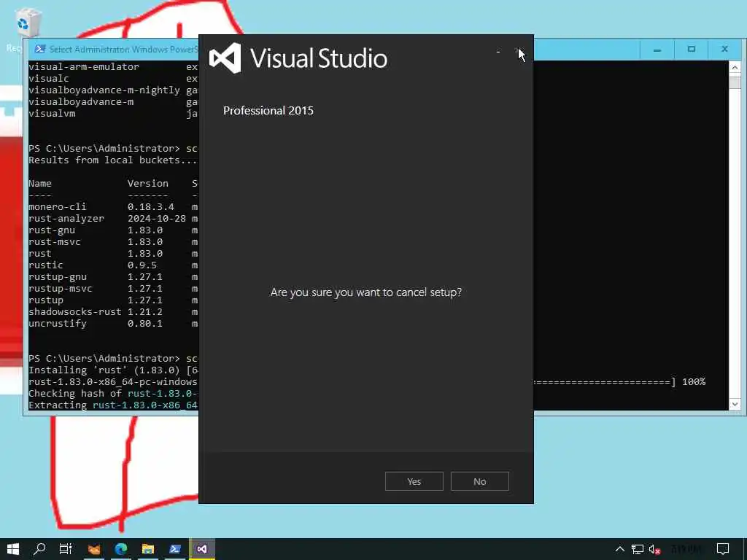Close the PowerShell window
The height and width of the screenshot is (560, 747).
[724, 50]
